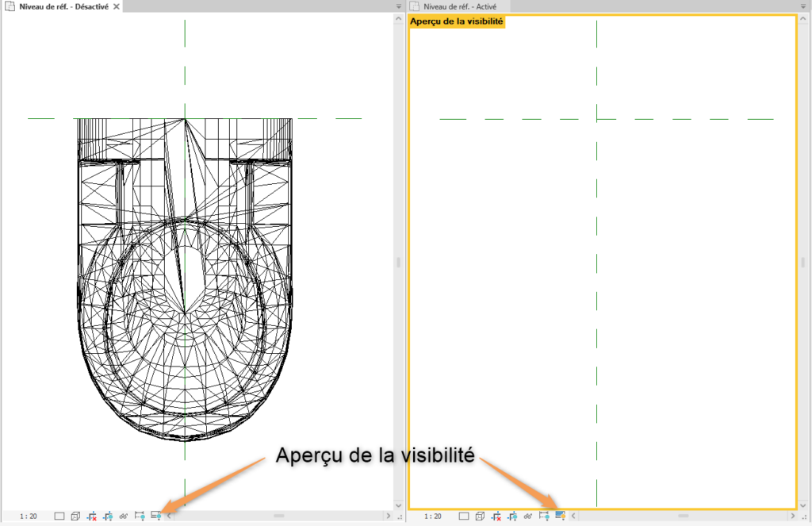Select the visual style cube icon in left view
The height and width of the screenshot is (526, 812).
coord(75,516)
